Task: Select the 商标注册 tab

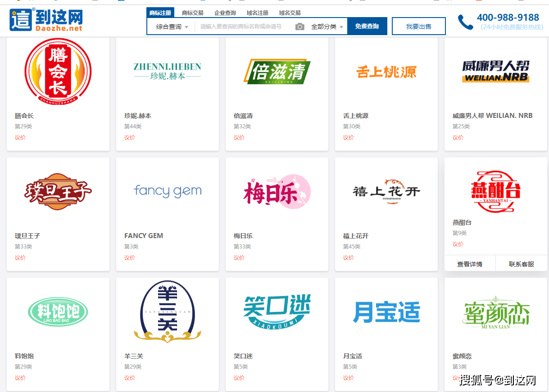Action: [x=160, y=13]
